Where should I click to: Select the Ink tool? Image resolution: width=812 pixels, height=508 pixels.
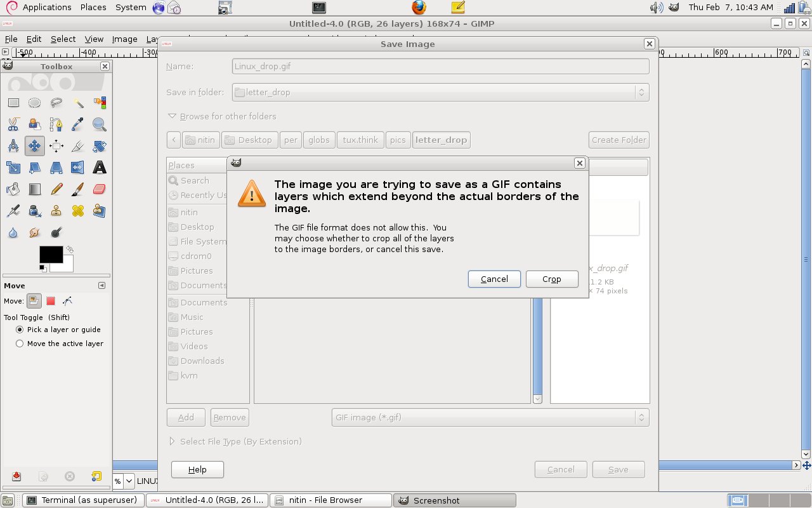pos(35,211)
